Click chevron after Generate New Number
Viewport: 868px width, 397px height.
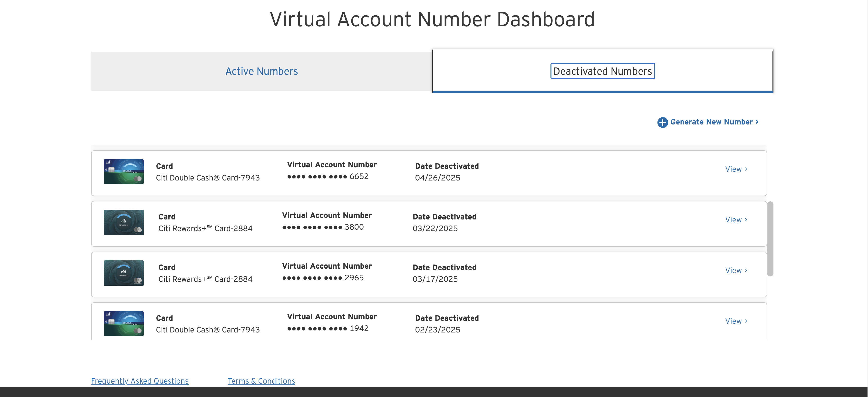pos(757,122)
